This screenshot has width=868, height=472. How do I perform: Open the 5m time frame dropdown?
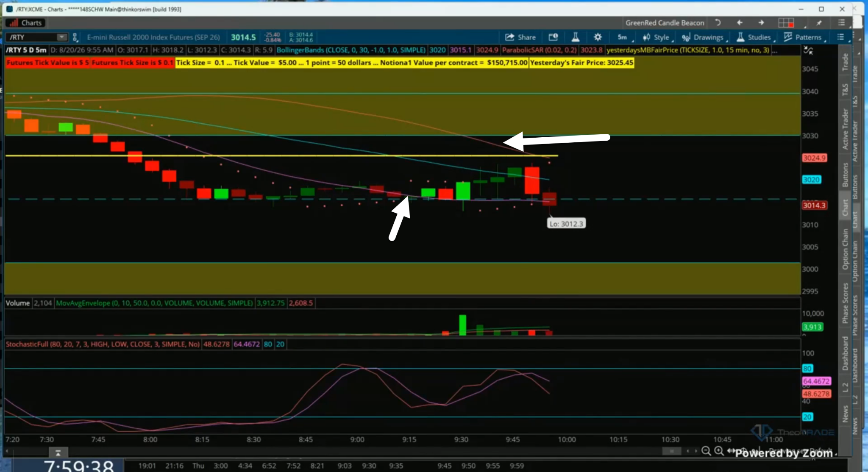[624, 37]
